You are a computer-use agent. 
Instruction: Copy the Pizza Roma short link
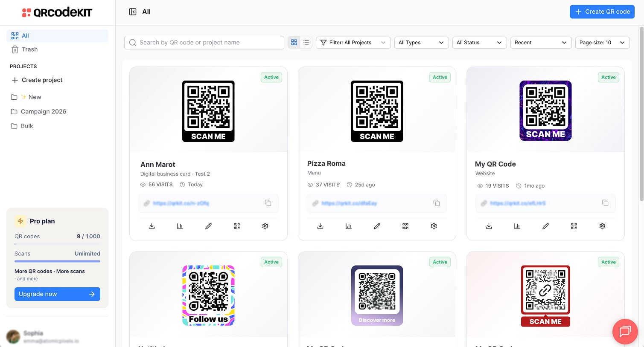coord(437,203)
